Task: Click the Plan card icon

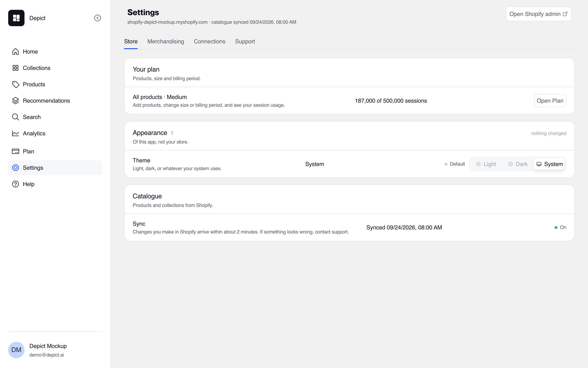Action: click(x=16, y=151)
